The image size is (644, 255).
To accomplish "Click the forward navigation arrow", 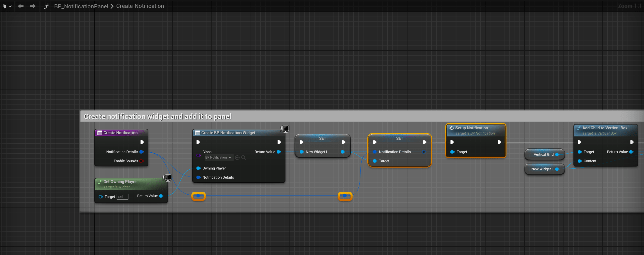I will click(33, 6).
